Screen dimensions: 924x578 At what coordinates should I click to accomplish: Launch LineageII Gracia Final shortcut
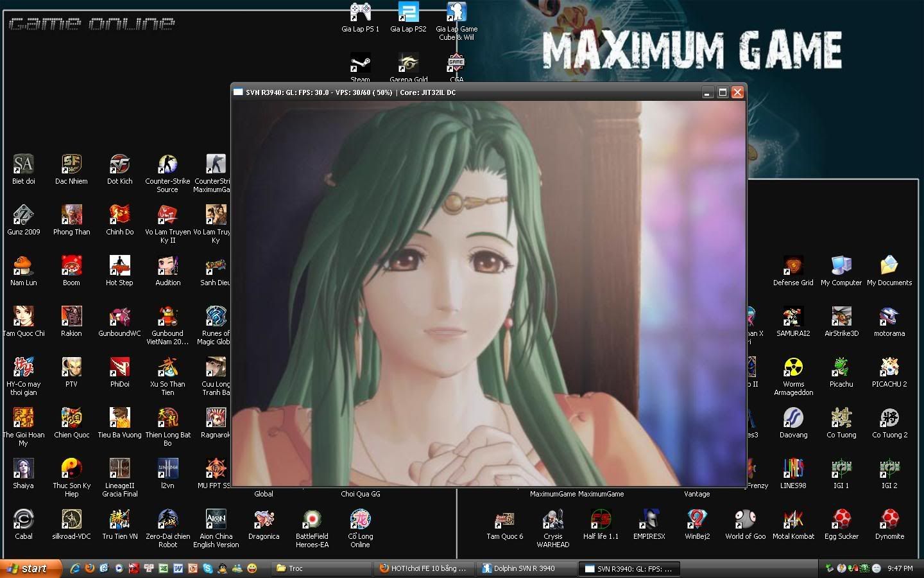119,469
